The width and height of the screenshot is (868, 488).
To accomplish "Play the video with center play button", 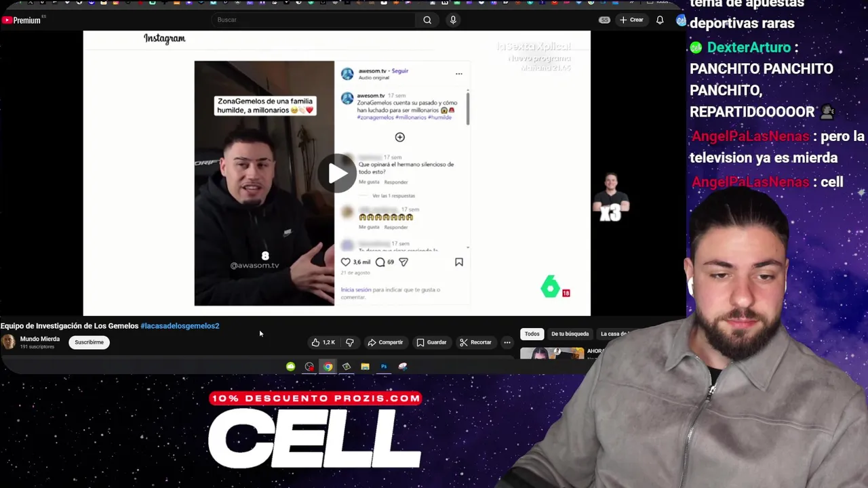I will coord(337,173).
